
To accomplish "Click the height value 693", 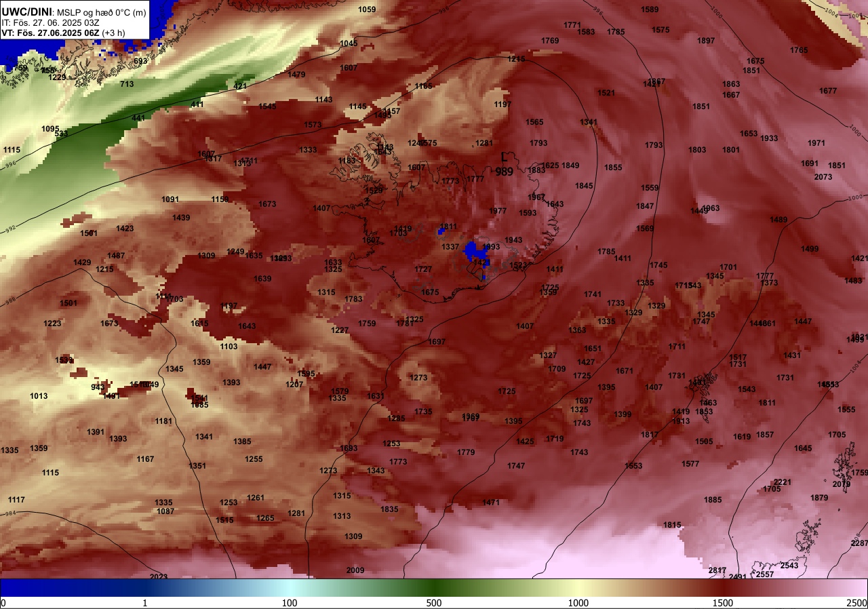I will (x=140, y=62).
